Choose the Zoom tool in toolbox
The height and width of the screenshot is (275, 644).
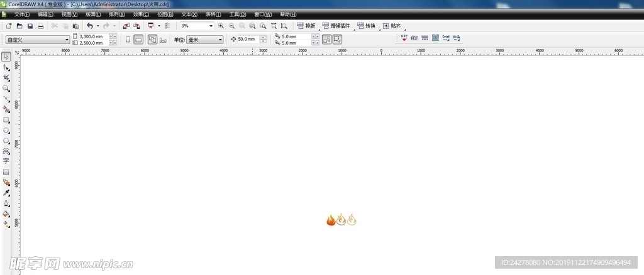coord(6,89)
